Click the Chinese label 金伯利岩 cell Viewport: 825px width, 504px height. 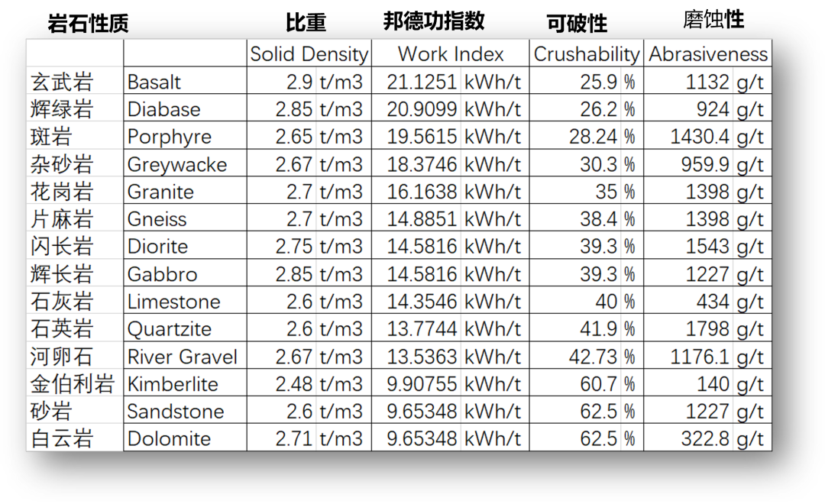coord(72,384)
